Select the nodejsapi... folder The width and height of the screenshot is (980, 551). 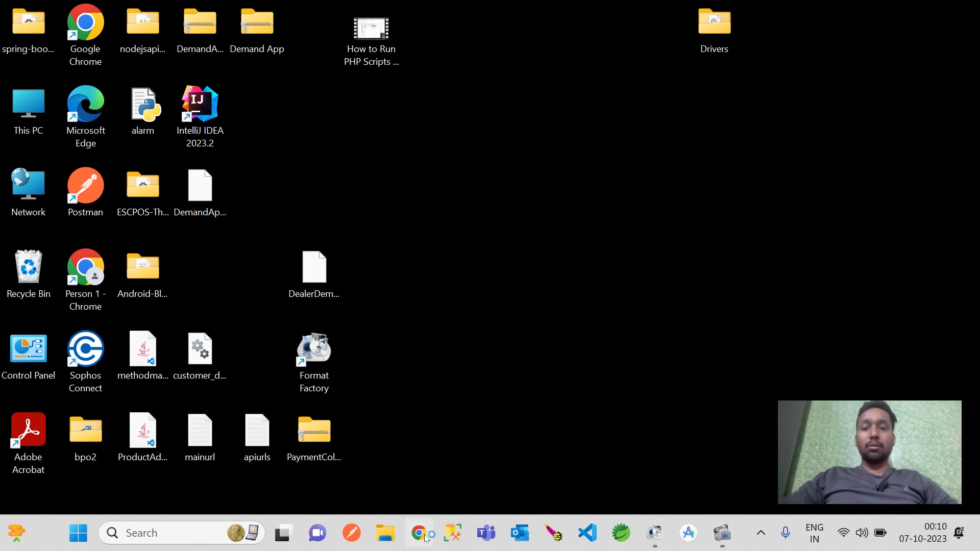(143, 31)
